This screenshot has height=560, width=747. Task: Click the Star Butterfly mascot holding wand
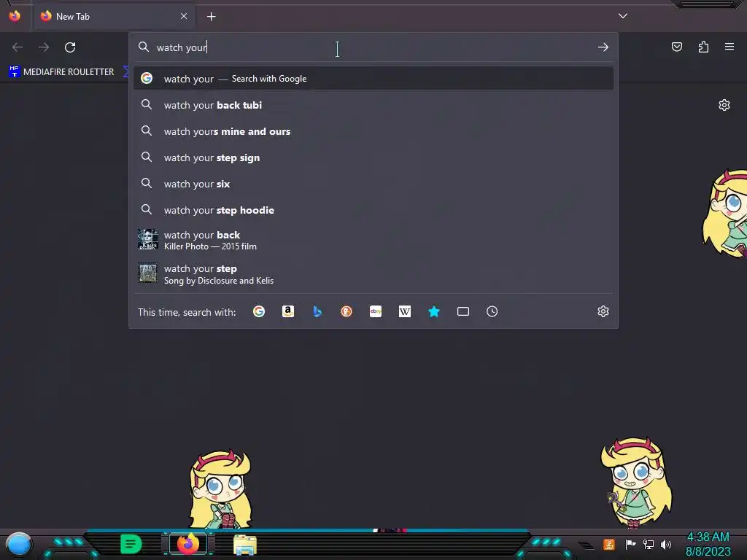point(635,482)
